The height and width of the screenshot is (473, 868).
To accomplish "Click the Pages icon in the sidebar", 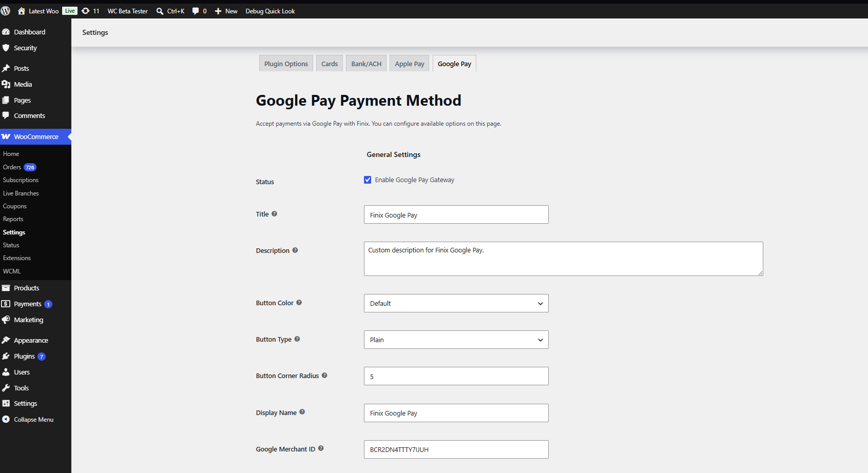I will 6,100.
